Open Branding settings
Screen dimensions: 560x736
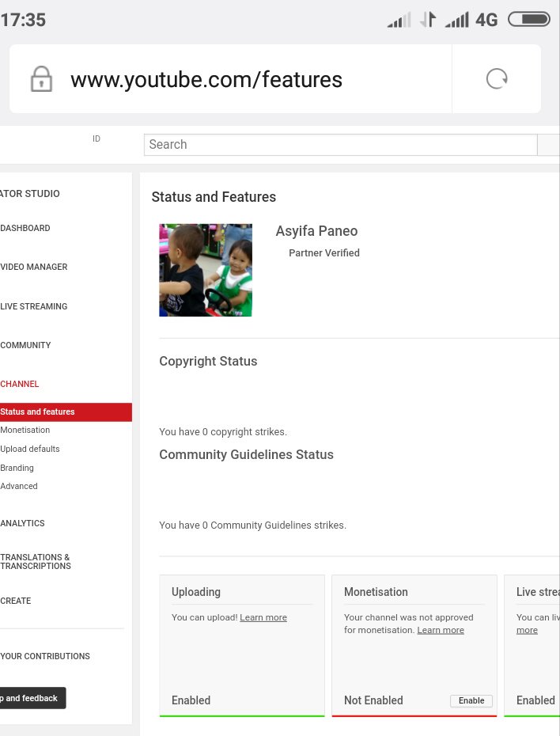tap(17, 468)
